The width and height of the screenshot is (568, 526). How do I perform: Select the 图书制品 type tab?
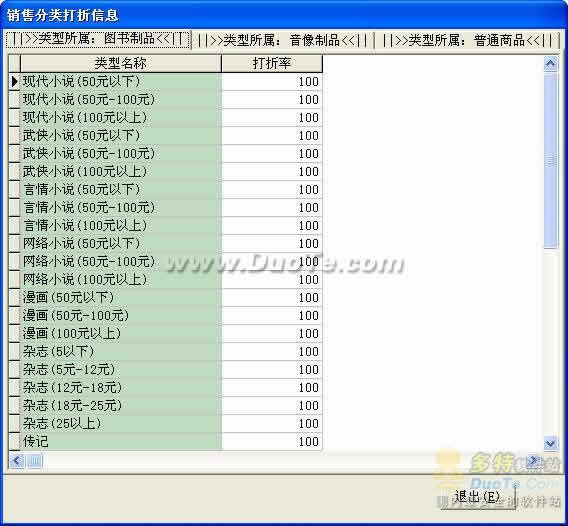98,39
